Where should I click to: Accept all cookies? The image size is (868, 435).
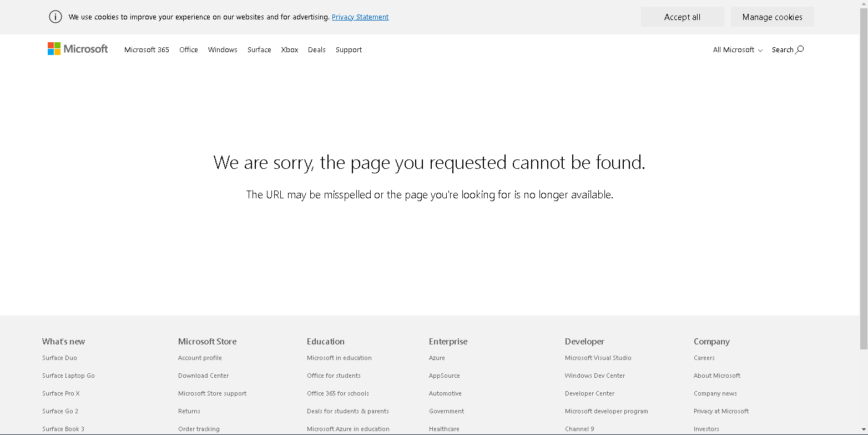point(682,17)
